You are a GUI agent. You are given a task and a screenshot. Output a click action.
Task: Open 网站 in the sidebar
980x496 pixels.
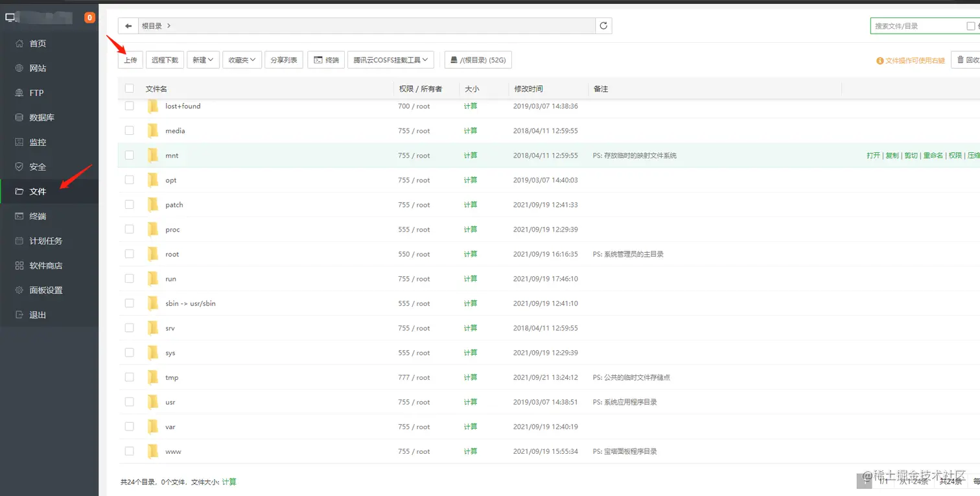click(49, 68)
